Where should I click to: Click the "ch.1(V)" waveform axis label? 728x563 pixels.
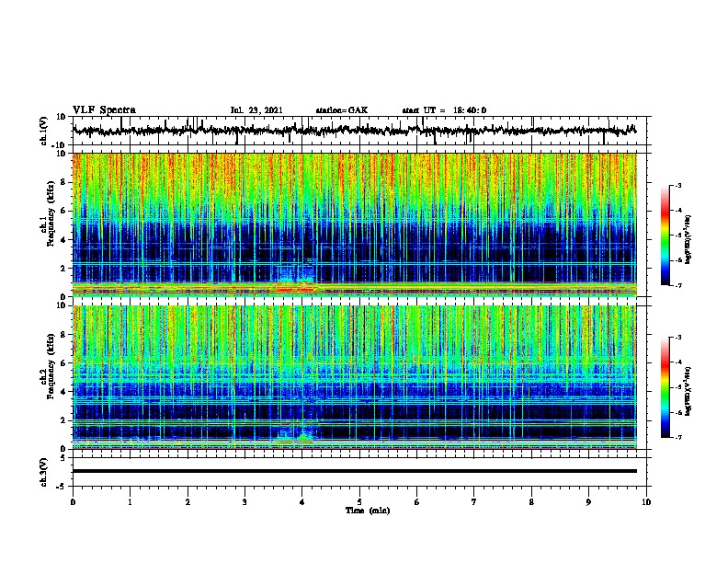[x=44, y=131]
